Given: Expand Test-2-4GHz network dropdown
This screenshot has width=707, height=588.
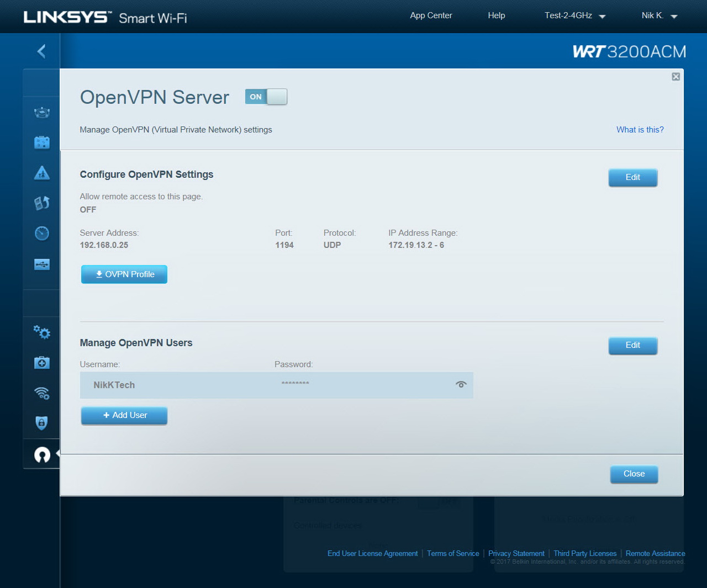Looking at the screenshot, I should (x=575, y=15).
